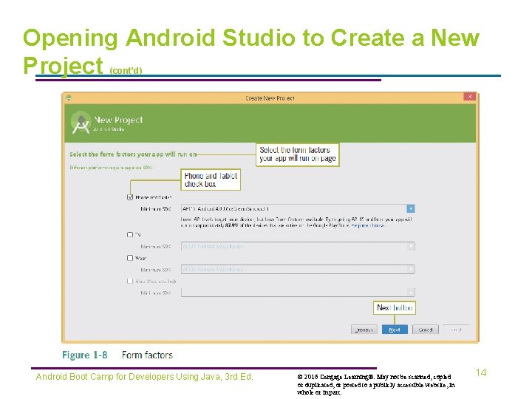Close the Create New Project dialog
The height and width of the screenshot is (399, 532).
coord(470,97)
